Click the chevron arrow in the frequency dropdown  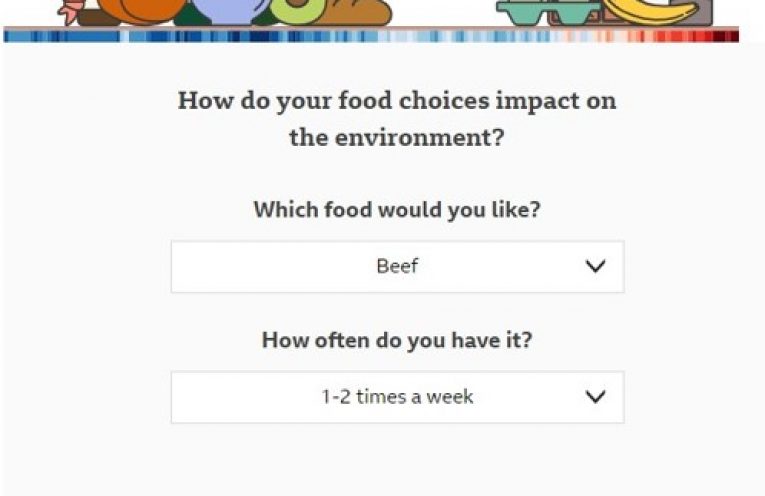[x=595, y=397]
